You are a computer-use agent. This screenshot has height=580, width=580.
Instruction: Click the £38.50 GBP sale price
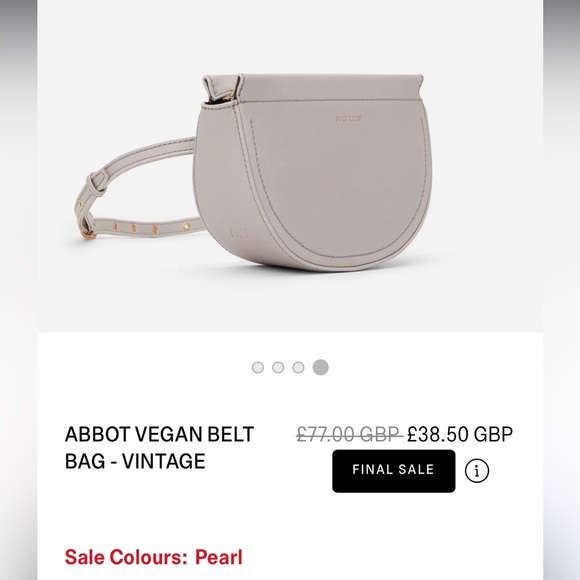[x=460, y=434]
